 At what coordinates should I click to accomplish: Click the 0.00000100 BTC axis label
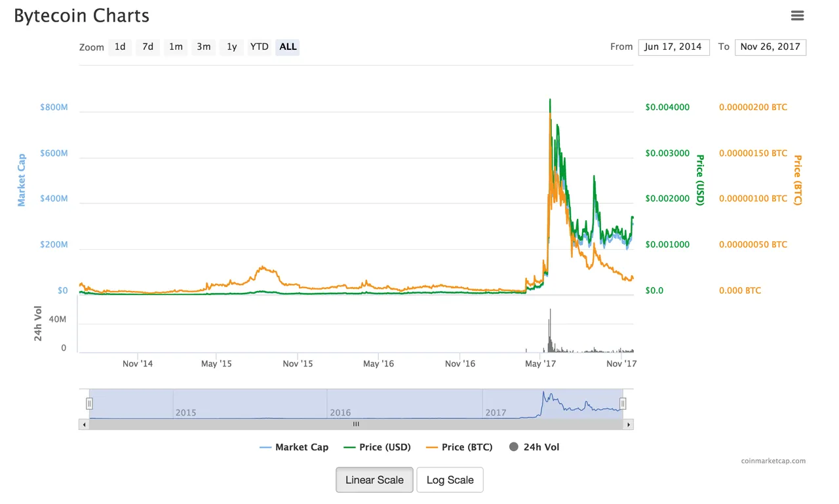(753, 199)
